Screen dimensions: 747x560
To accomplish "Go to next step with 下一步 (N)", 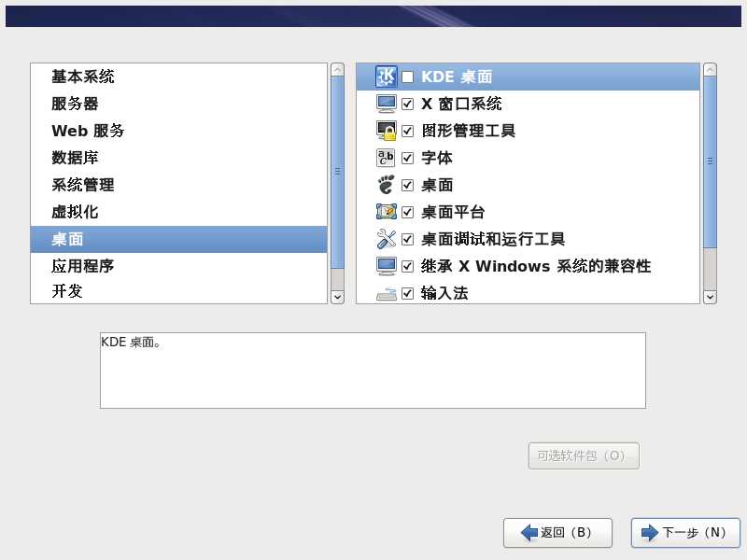I will (x=685, y=532).
